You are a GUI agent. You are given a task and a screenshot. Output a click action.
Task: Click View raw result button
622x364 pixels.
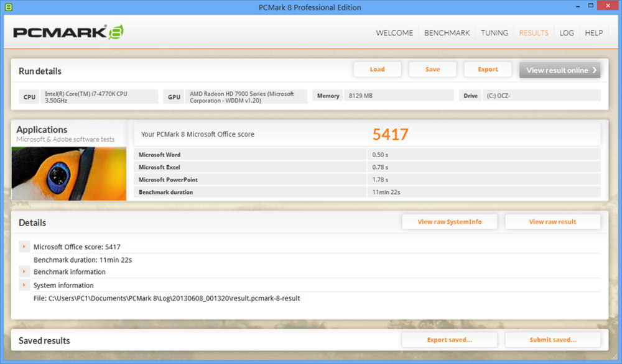click(552, 222)
